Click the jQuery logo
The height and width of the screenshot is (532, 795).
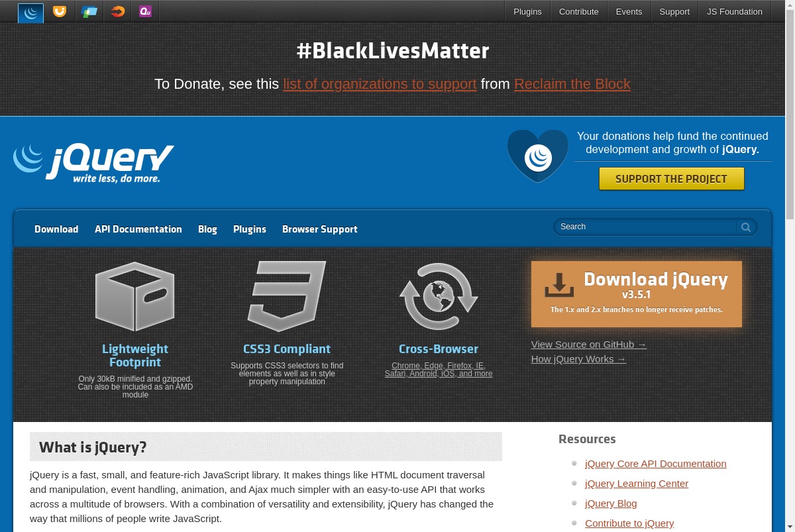pos(93,163)
